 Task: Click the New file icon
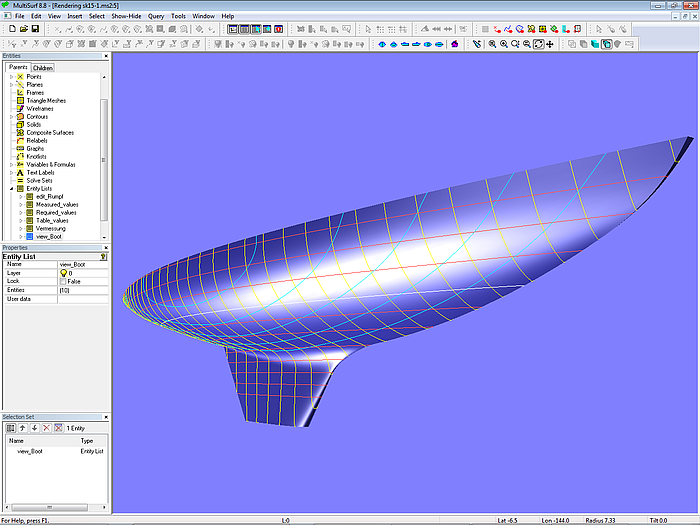click(11, 29)
